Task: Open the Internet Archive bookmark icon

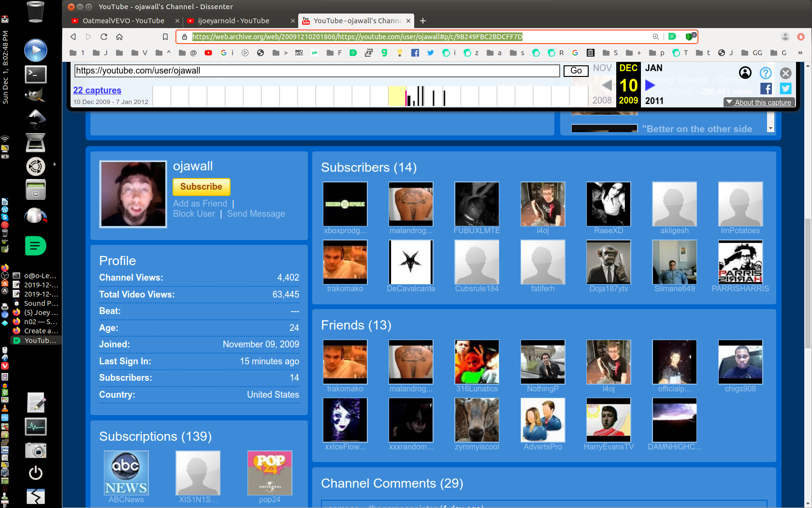Action: tap(591, 53)
